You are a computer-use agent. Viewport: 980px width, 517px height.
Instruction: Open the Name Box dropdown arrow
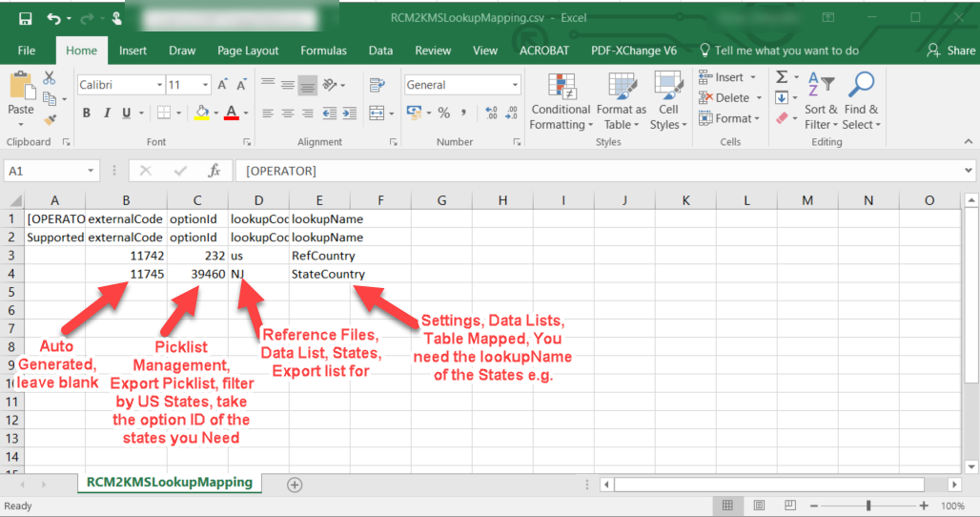click(91, 171)
